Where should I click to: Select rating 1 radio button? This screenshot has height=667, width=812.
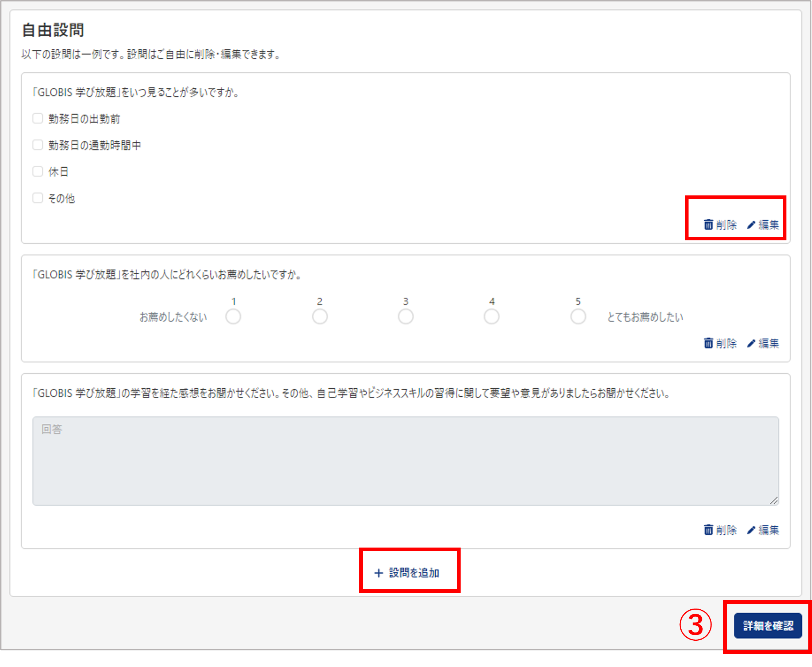(233, 317)
